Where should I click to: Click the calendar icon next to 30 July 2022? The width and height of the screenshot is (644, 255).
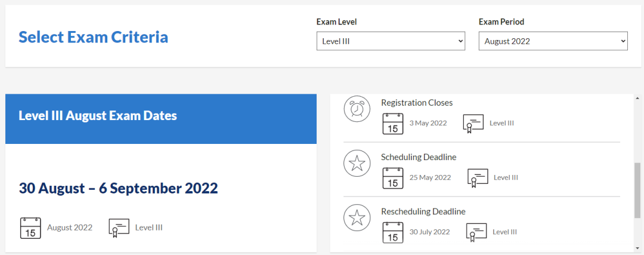tap(393, 232)
